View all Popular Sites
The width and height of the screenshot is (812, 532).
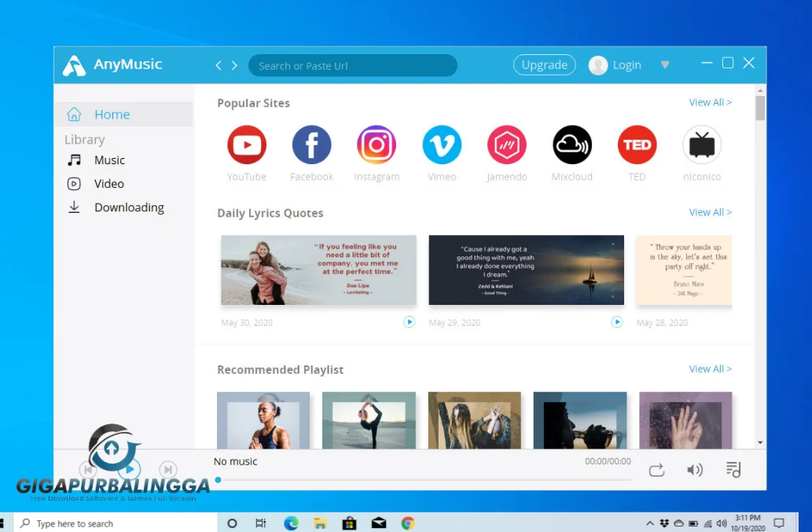click(710, 102)
